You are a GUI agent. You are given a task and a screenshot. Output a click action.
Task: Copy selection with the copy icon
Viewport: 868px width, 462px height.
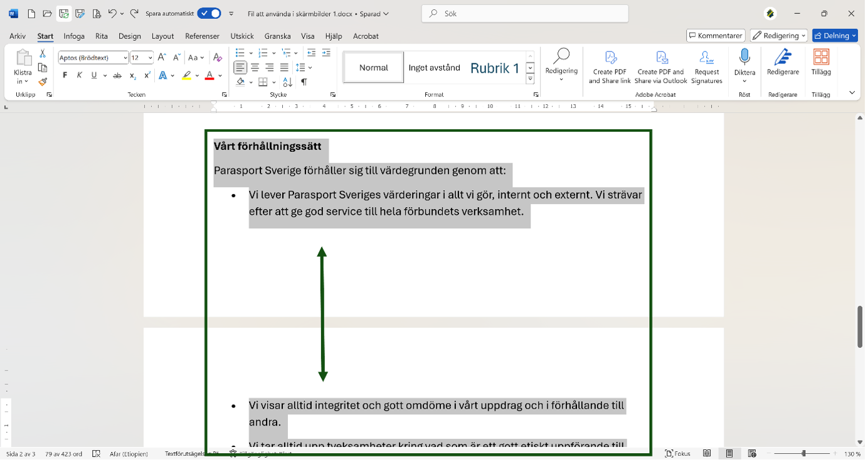click(x=43, y=68)
